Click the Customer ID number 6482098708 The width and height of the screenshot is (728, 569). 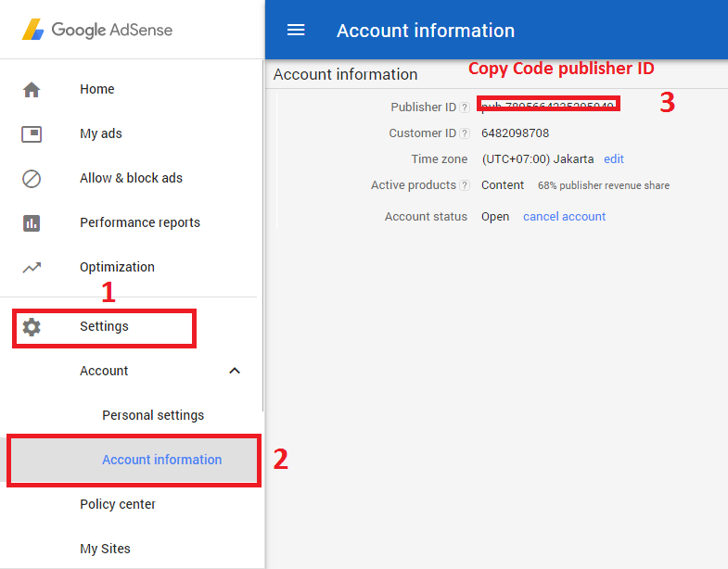[x=516, y=133]
